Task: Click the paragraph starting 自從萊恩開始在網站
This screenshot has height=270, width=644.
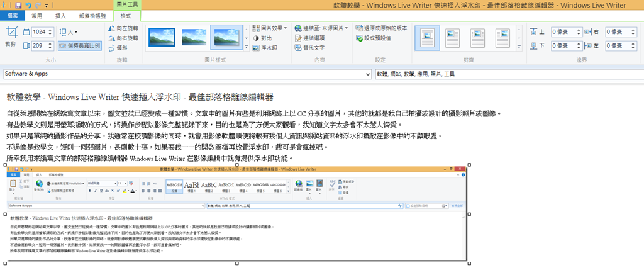Action: (254, 113)
